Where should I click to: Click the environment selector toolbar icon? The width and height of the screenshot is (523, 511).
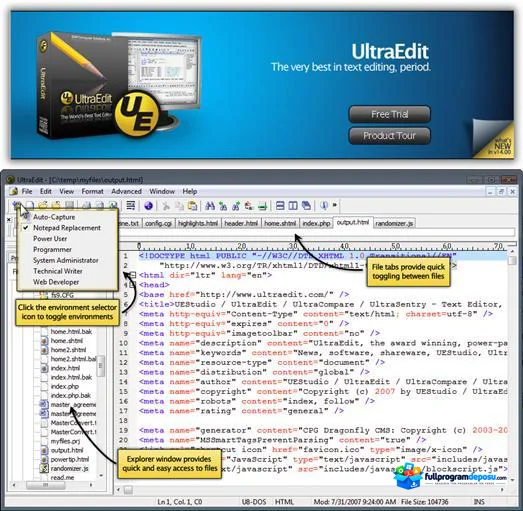[x=16, y=205]
